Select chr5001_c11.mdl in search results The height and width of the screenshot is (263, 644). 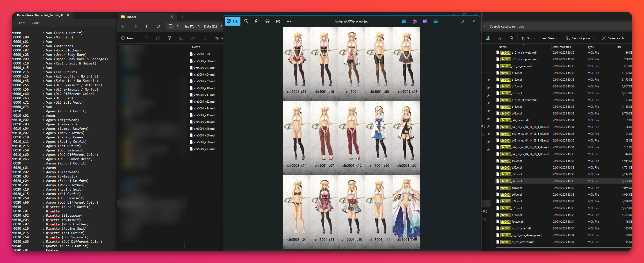564,73
